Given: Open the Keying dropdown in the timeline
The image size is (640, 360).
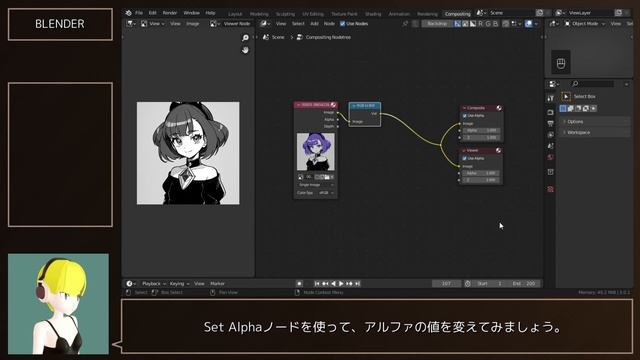Looking at the screenshot, I should tap(179, 284).
